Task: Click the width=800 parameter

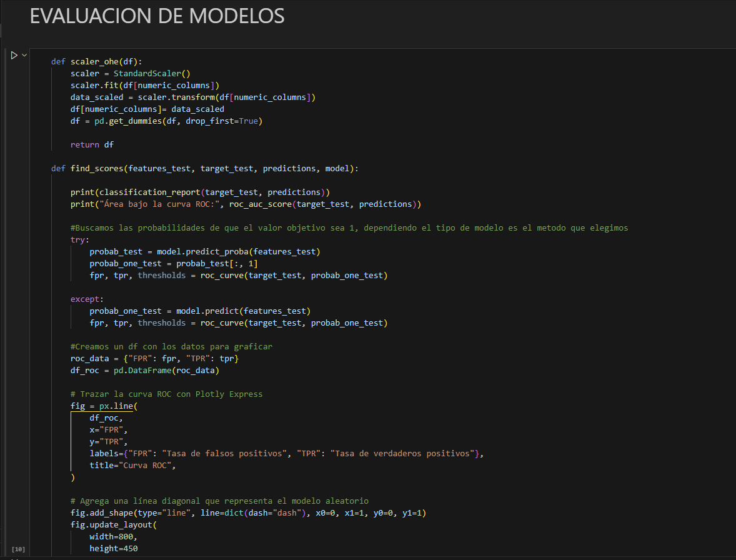Action: tap(113, 537)
